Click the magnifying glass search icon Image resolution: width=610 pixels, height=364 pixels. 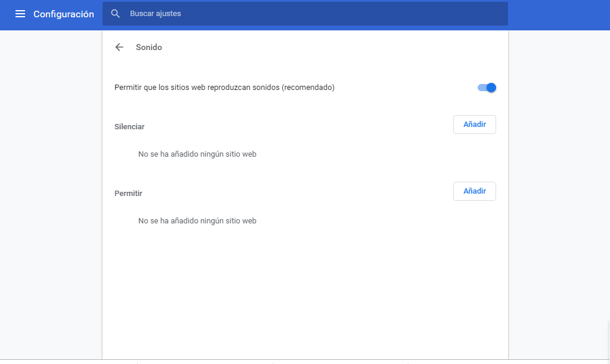click(x=116, y=14)
